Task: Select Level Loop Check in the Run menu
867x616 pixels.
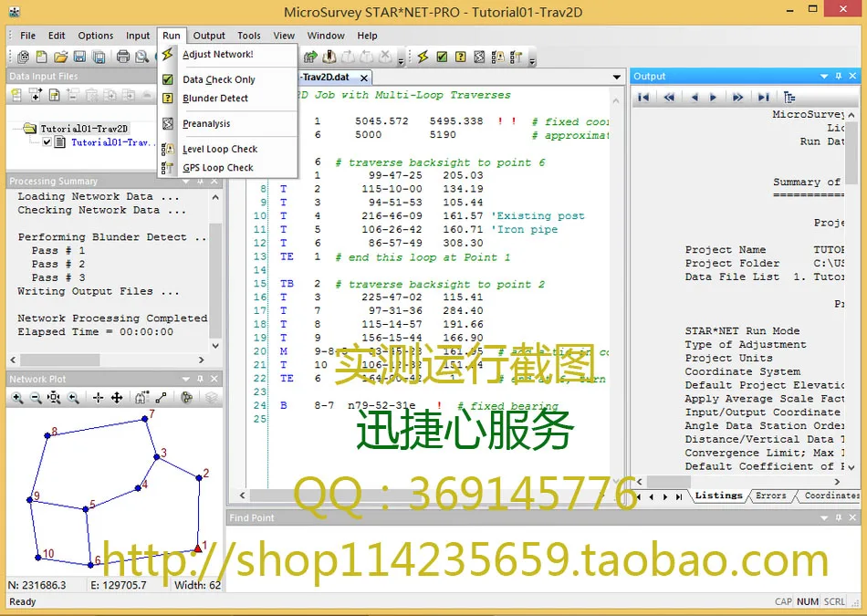Action: point(220,149)
